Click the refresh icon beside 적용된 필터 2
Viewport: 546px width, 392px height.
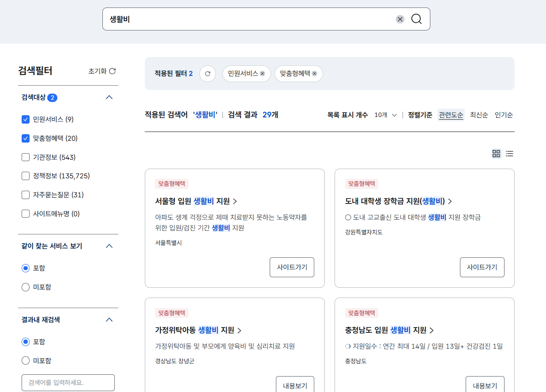coord(207,74)
